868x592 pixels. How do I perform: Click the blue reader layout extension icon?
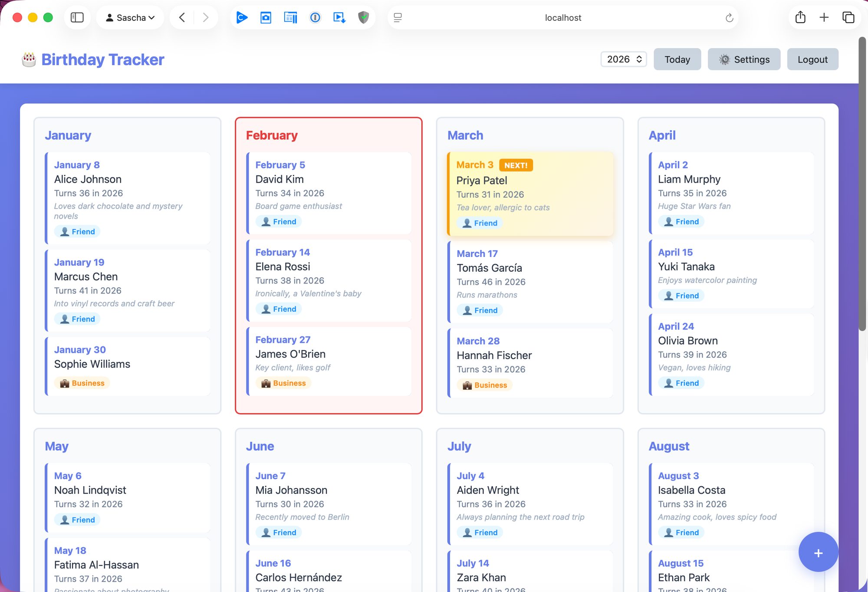click(290, 17)
